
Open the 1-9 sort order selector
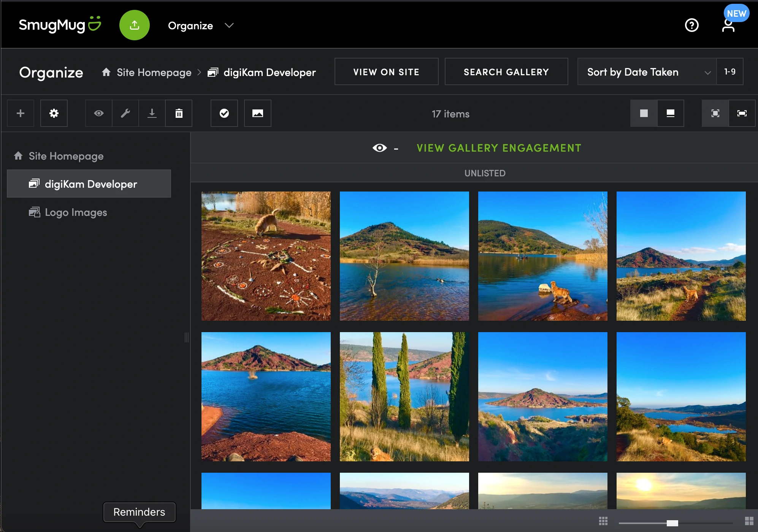pos(729,72)
